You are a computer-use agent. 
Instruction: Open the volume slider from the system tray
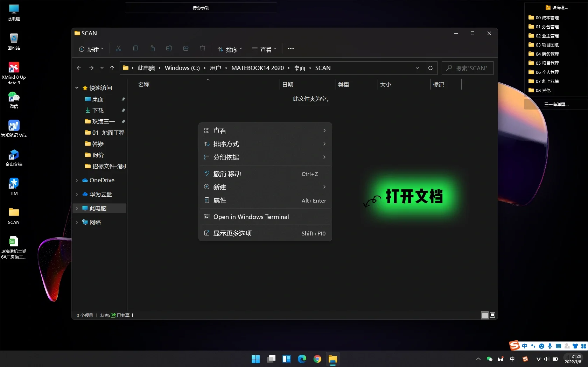[x=546, y=359]
